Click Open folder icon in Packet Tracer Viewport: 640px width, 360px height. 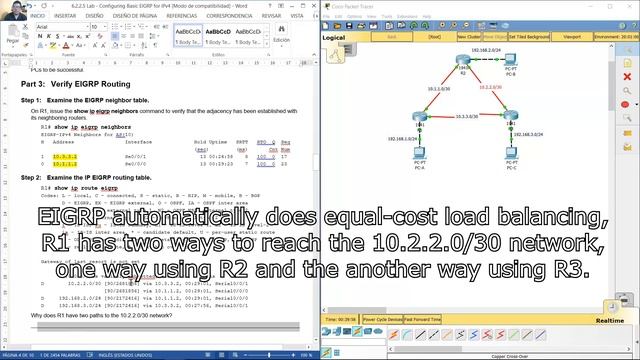tap(337, 26)
